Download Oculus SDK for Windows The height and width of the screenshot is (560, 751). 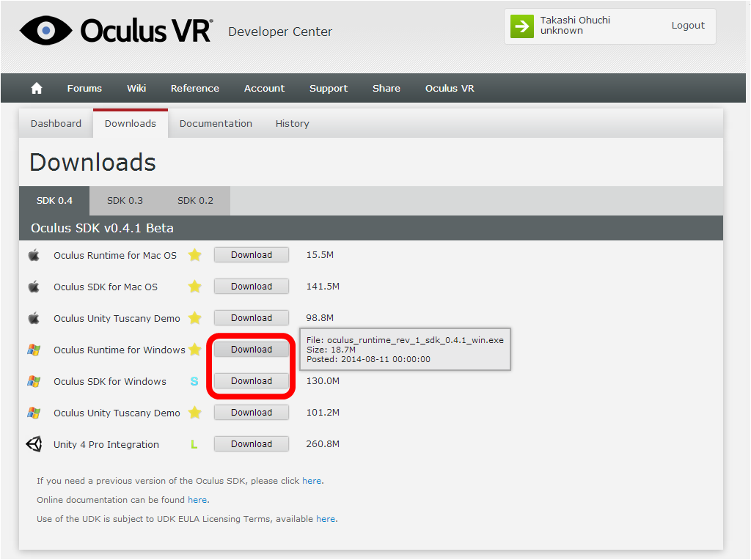coord(251,381)
